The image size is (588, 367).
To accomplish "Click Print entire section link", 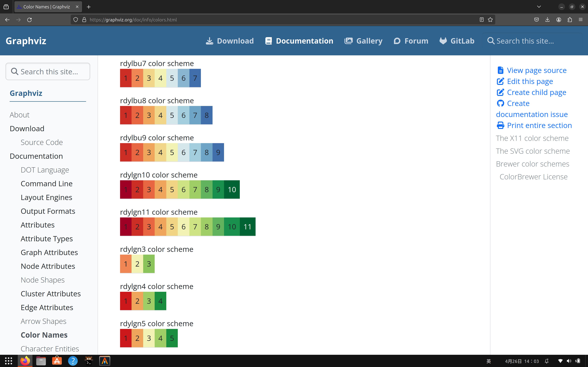I will tap(539, 126).
